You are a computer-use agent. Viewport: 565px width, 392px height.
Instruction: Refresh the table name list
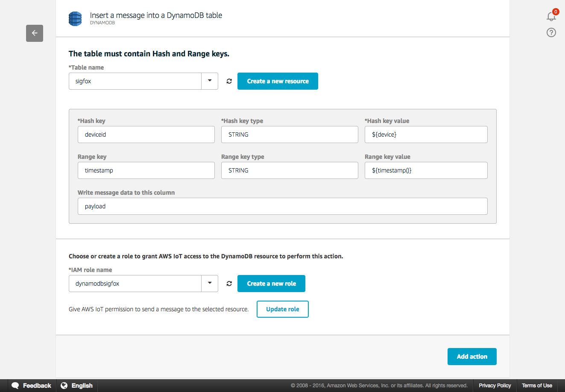click(229, 81)
